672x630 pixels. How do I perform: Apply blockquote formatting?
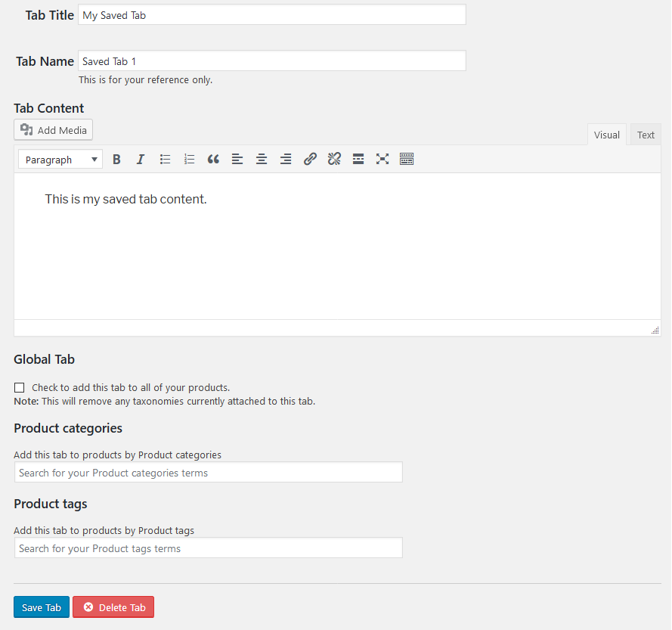tap(213, 159)
